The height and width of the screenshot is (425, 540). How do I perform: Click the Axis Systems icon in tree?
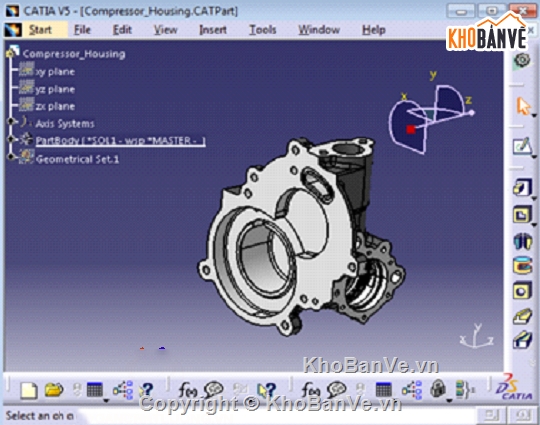click(x=25, y=122)
